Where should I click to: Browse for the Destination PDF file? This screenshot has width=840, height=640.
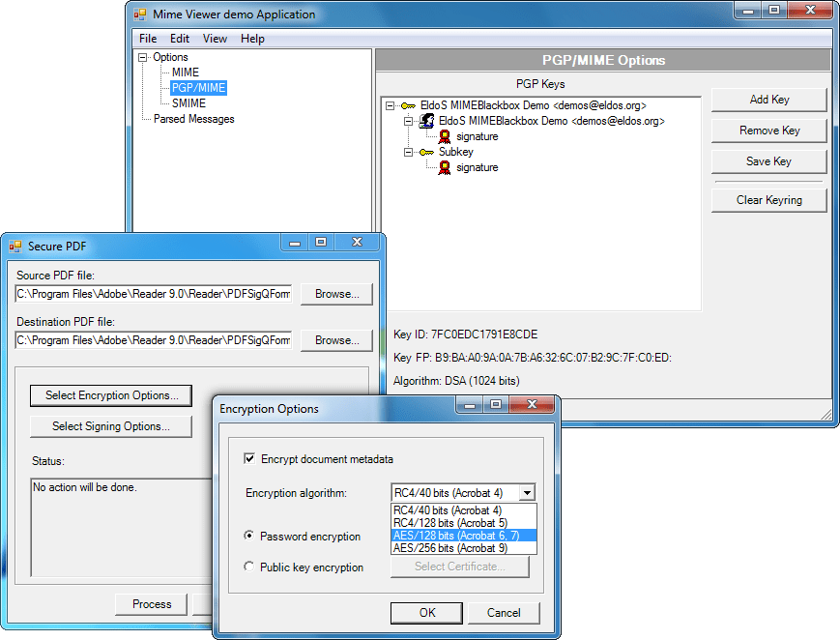click(336, 340)
